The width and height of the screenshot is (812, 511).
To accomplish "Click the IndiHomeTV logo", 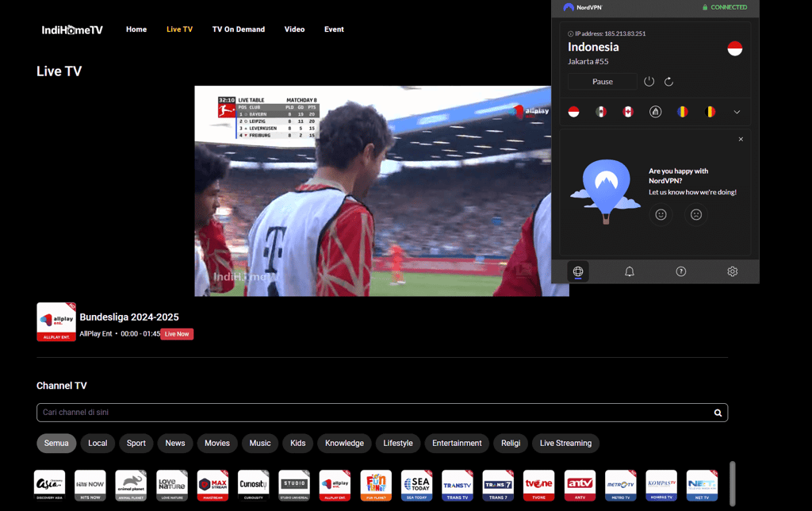I will [72, 29].
